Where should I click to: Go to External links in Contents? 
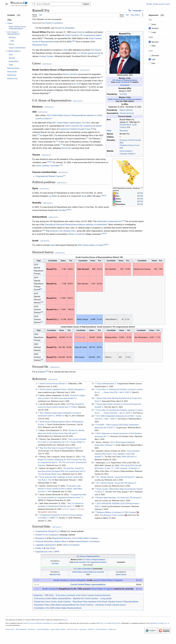[12, 78]
